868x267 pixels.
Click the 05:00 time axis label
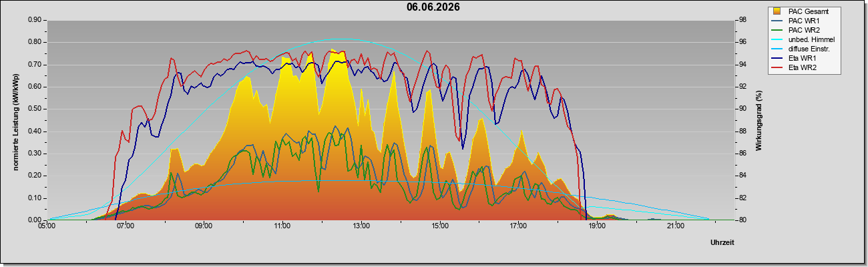click(47, 227)
